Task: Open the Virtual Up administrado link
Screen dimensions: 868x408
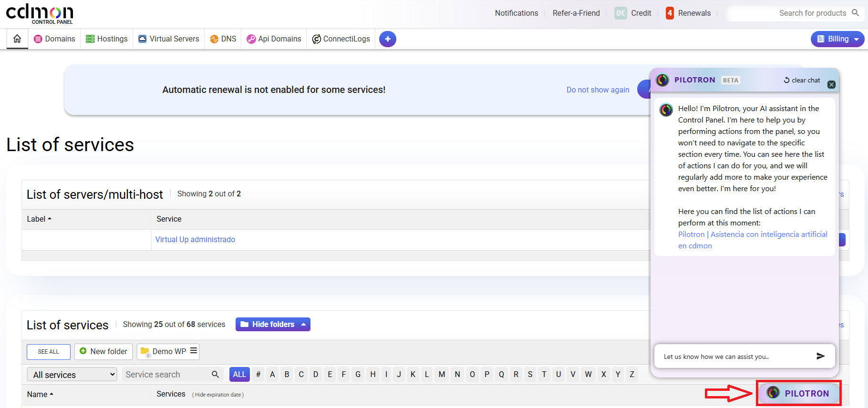Action: [x=195, y=239]
